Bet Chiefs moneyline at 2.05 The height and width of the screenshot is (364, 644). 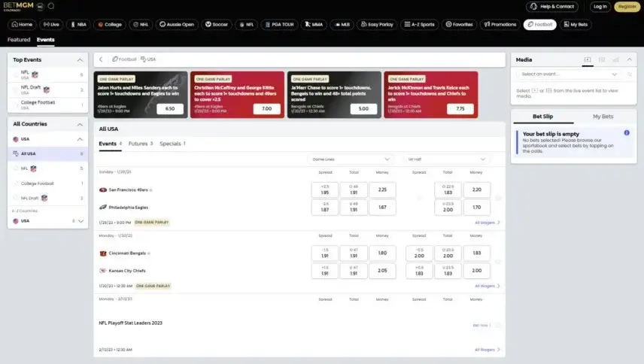click(x=382, y=271)
